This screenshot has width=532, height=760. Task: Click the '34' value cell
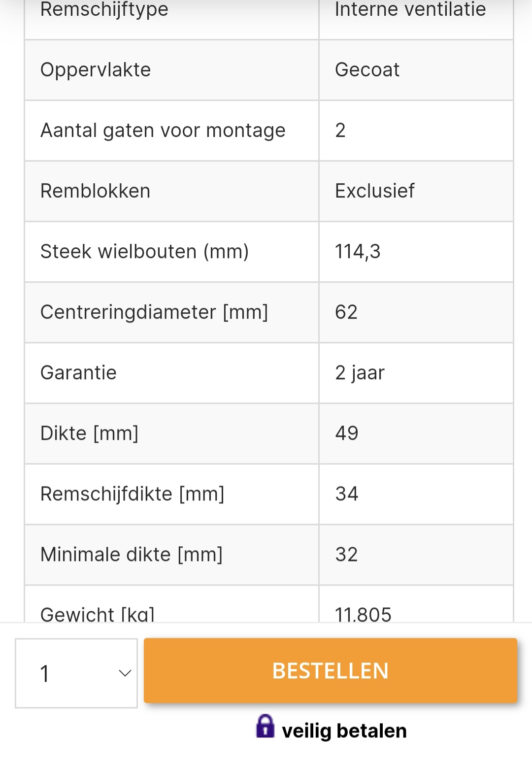(346, 494)
